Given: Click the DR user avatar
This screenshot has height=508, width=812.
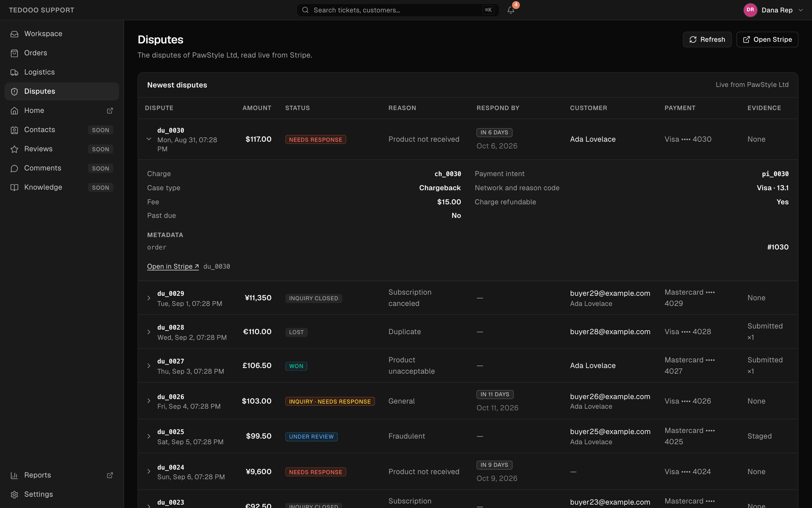Looking at the screenshot, I should (750, 10).
